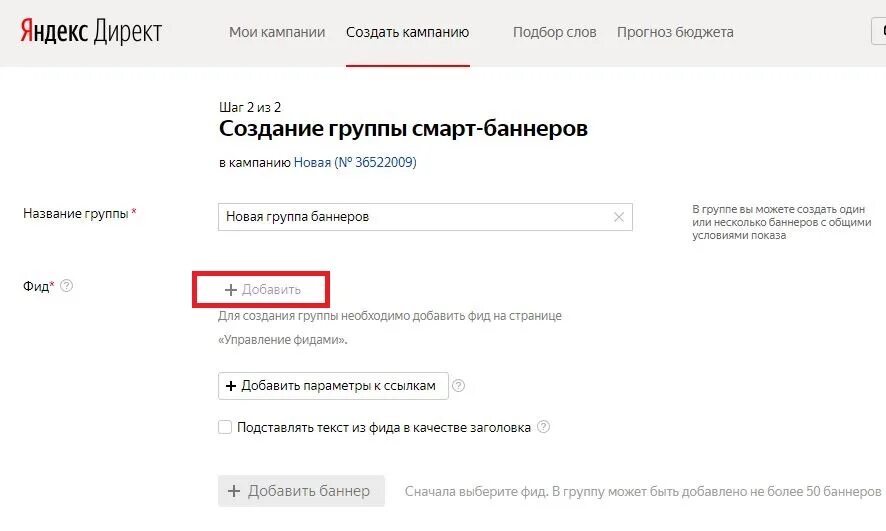The image size is (886, 531).
Task: Focus the Название группы input field
Action: coord(425,217)
